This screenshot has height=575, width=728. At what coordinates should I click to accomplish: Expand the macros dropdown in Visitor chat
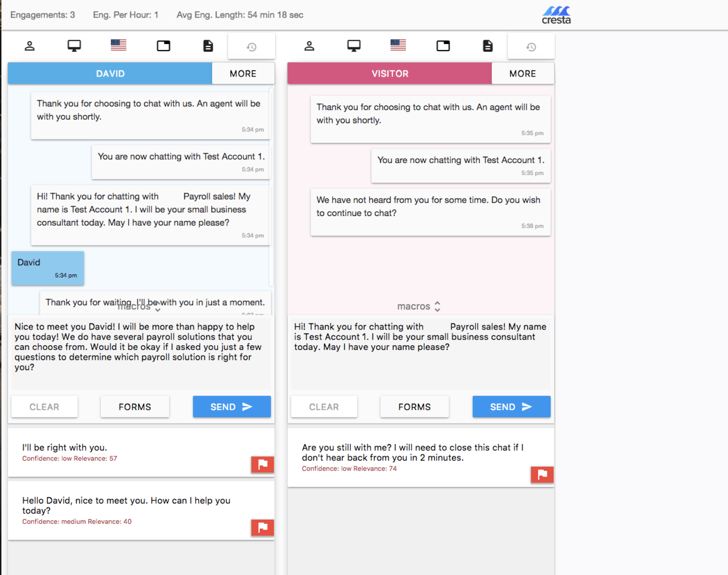pyautogui.click(x=419, y=306)
